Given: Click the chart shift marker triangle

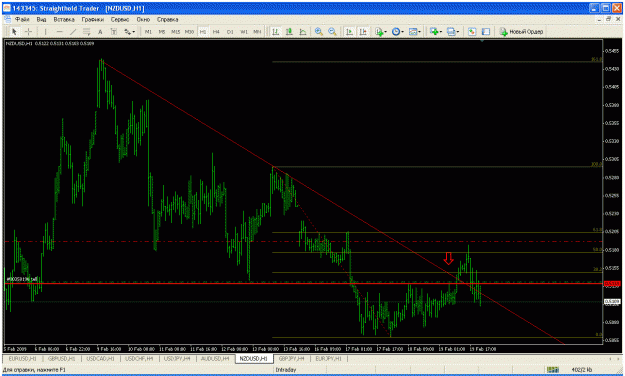Looking at the screenshot, I should coord(482,41).
